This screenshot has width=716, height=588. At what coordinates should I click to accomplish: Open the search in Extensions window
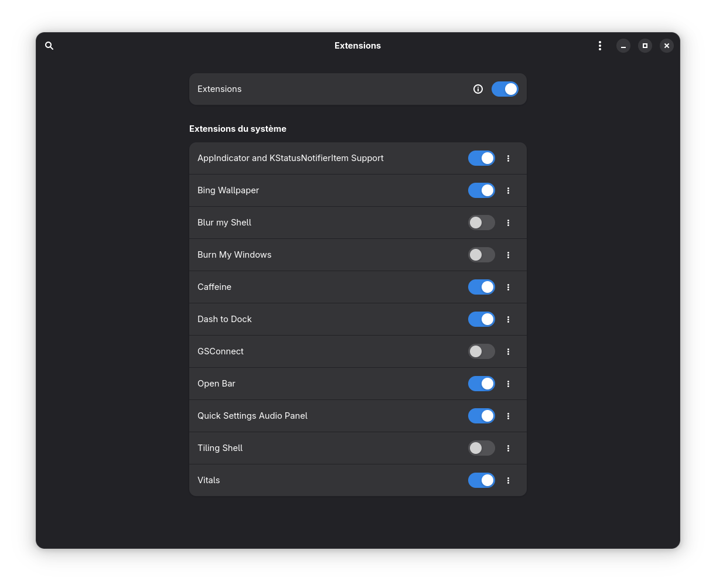[x=49, y=46]
